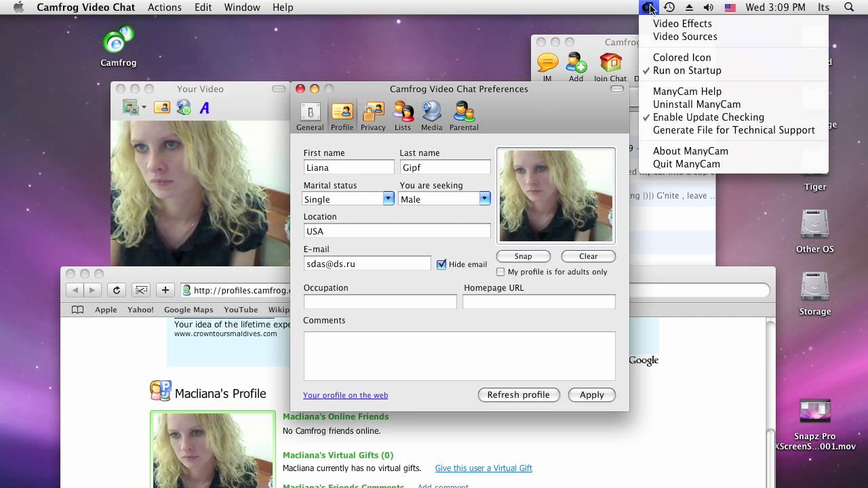868x488 pixels.
Task: Click Give this user a Virtual Gift link
Action: click(484, 468)
